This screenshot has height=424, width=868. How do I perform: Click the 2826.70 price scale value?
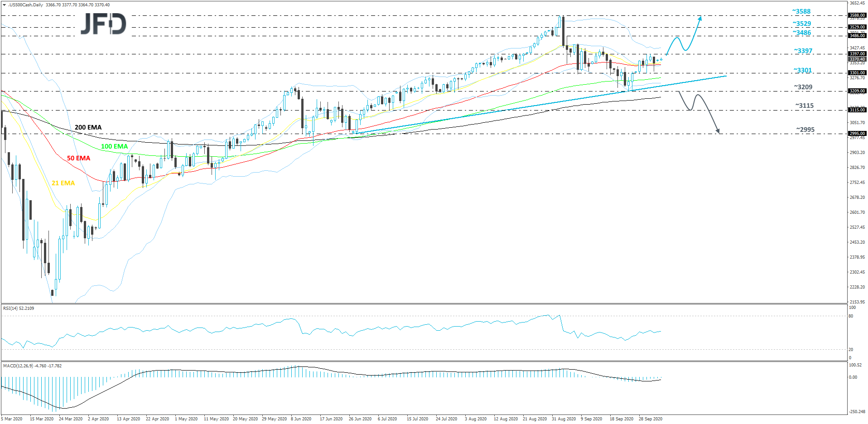point(857,168)
